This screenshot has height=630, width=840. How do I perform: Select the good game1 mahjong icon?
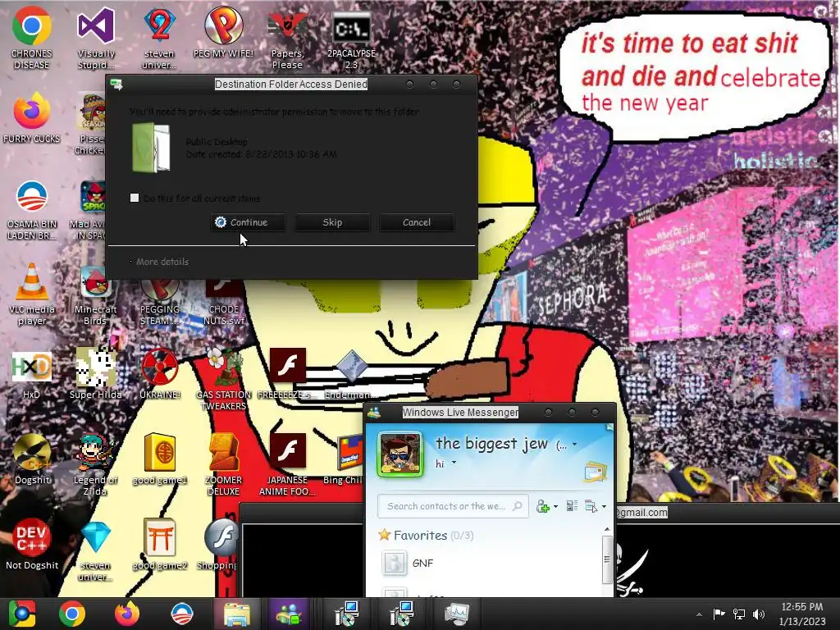[x=160, y=459]
